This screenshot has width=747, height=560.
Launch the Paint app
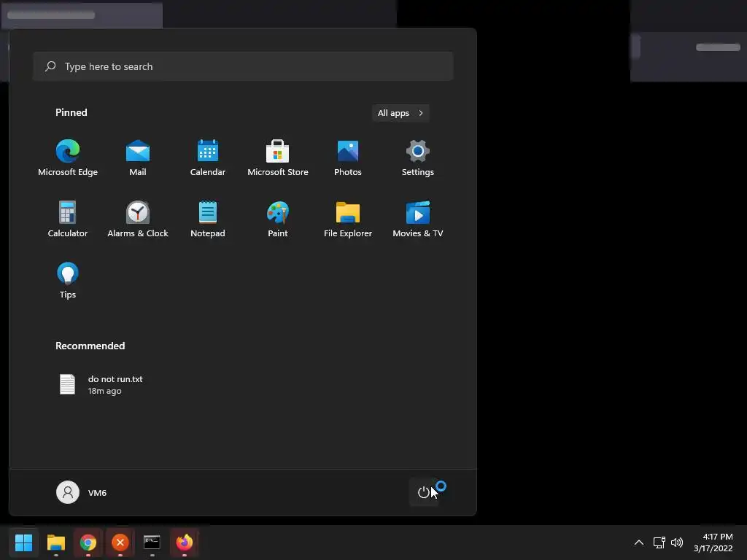click(278, 219)
